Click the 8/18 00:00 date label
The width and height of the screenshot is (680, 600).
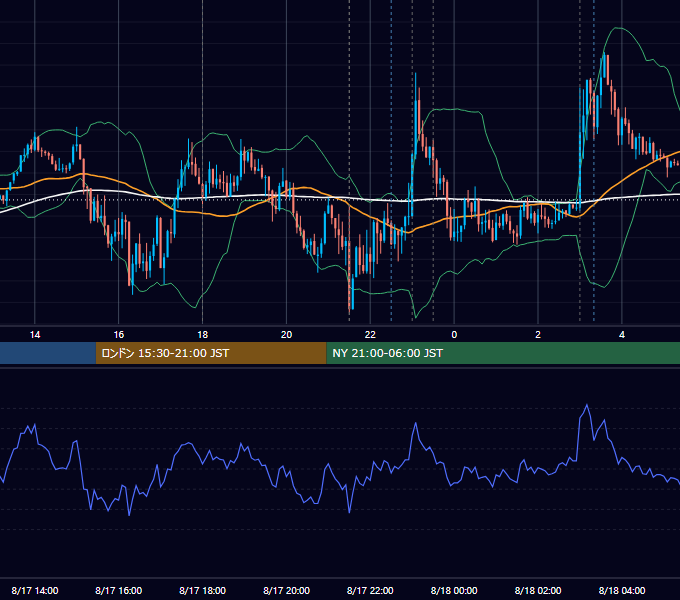pyautogui.click(x=454, y=590)
